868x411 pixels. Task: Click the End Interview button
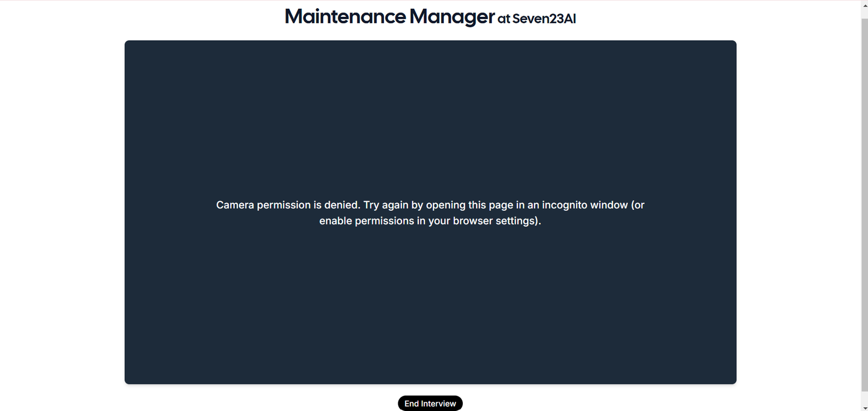tap(430, 403)
